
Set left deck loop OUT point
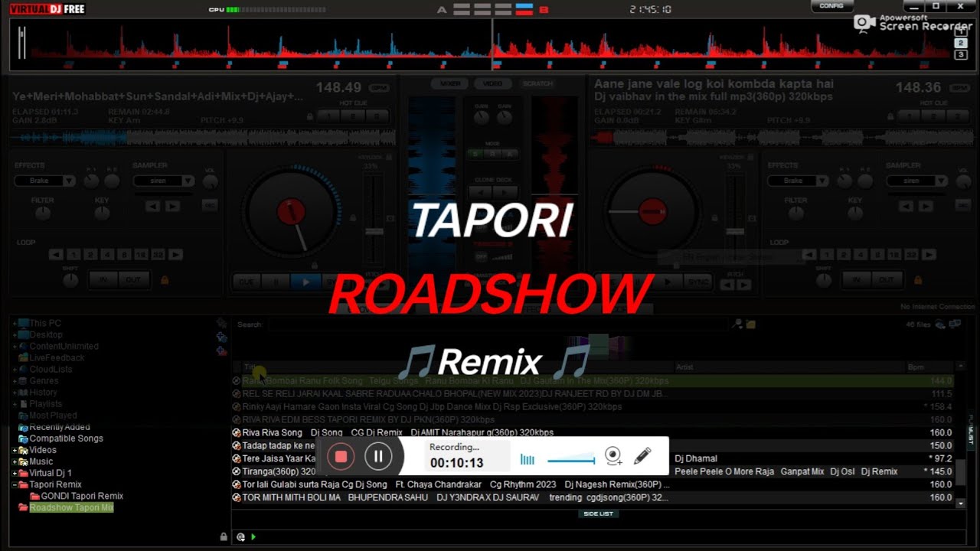tap(133, 280)
